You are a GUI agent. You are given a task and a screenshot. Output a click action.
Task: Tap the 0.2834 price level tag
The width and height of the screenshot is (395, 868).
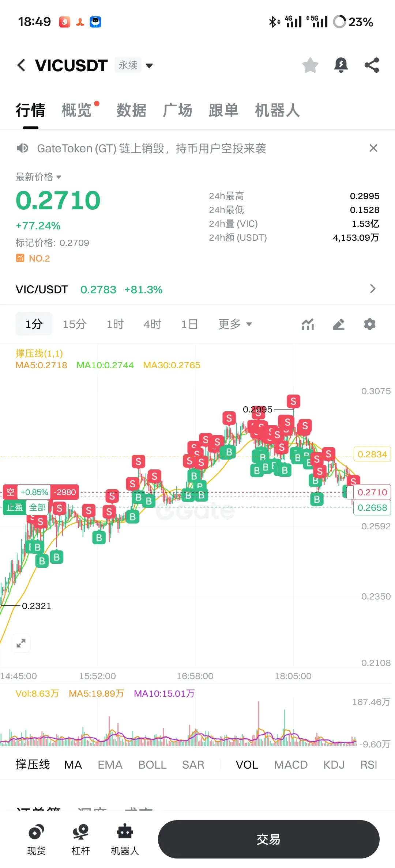click(x=372, y=454)
